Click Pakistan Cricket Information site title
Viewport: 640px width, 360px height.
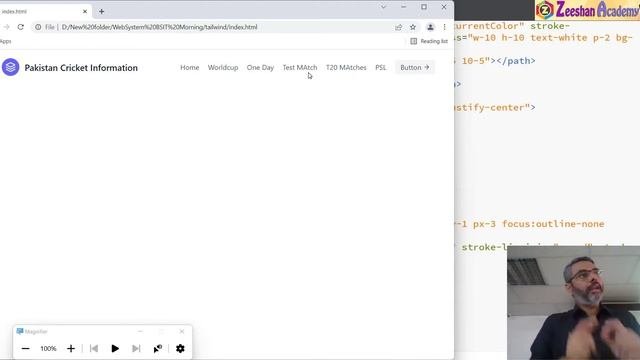[81, 68]
